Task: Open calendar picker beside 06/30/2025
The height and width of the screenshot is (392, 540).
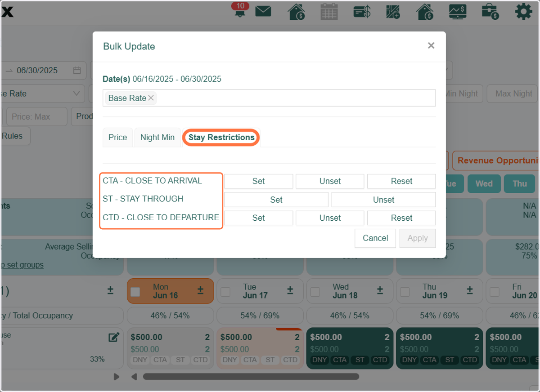Action: click(x=77, y=71)
